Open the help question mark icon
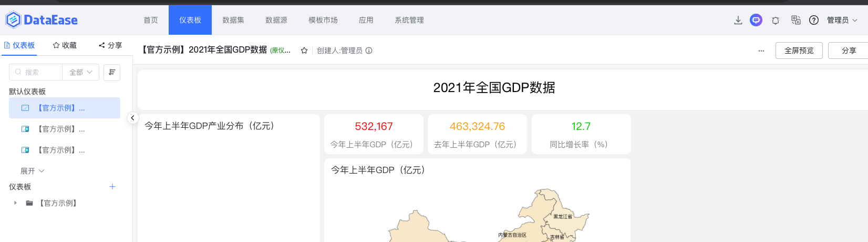This screenshot has width=868, height=242. (814, 20)
